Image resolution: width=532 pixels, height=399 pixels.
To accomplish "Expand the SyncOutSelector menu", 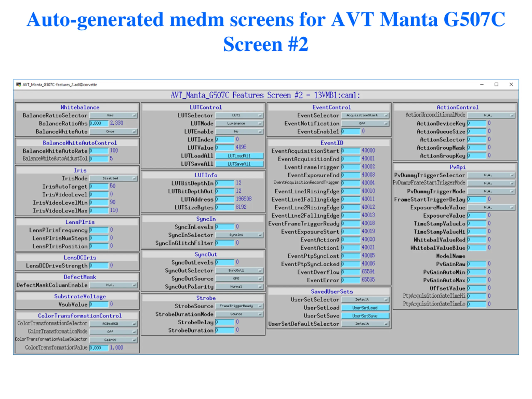I will click(x=239, y=271).
